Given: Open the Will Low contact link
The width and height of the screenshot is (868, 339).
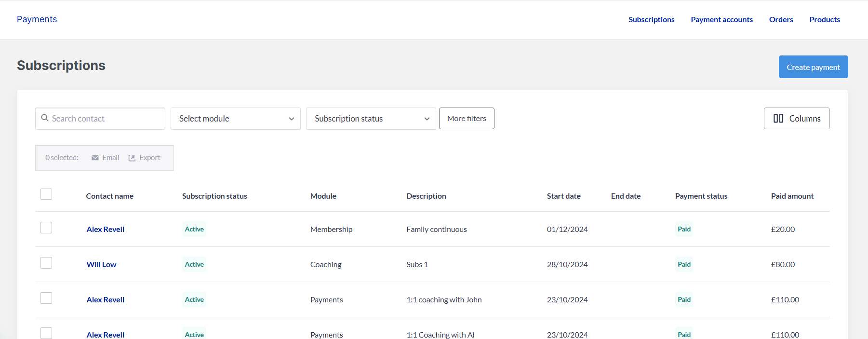Looking at the screenshot, I should coord(101,265).
